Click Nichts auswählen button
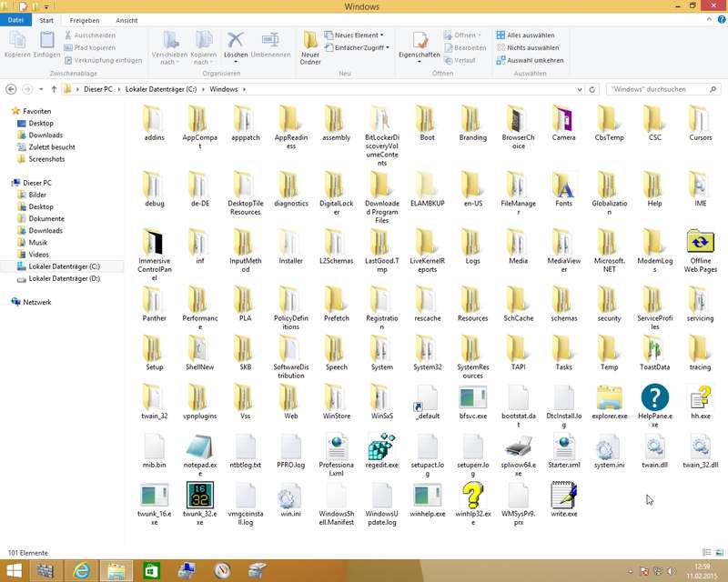Viewport: 728px width, 582px height. pyautogui.click(x=528, y=48)
